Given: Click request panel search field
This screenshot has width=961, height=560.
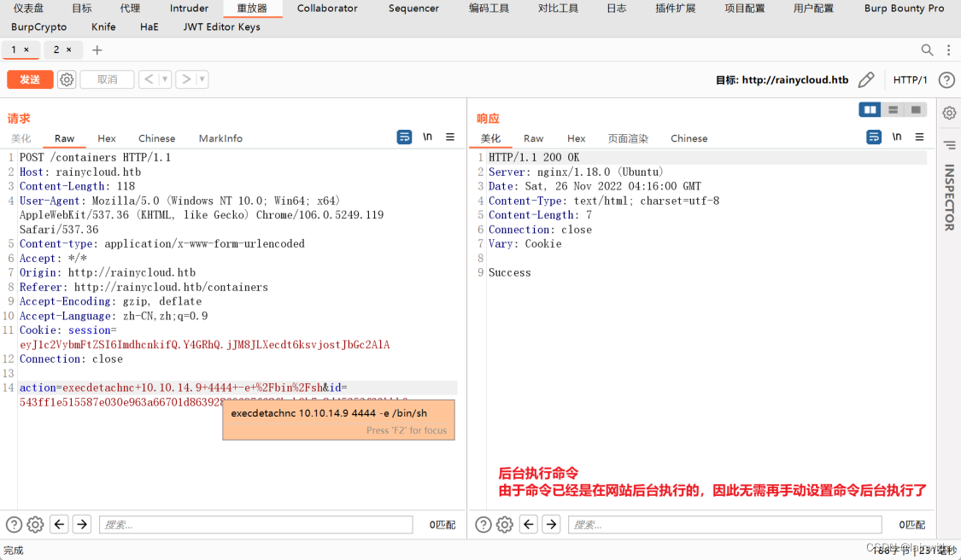Looking at the screenshot, I should click(x=256, y=524).
